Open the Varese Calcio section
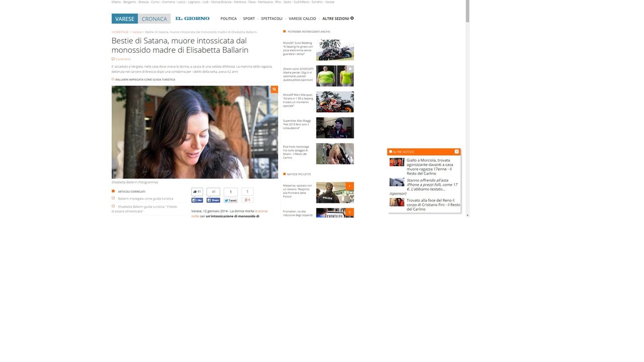This screenshot has height=362, width=644. pyautogui.click(x=302, y=19)
